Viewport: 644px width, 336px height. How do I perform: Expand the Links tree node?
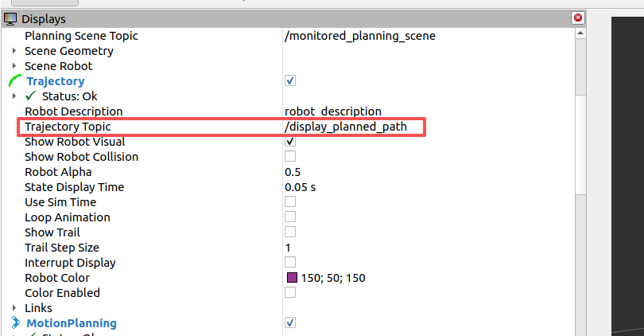coord(14,307)
